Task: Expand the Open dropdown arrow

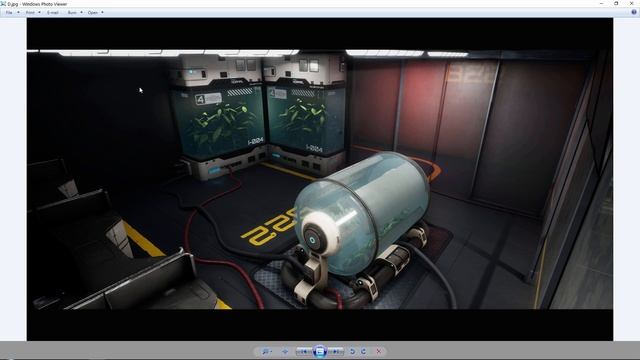Action: [102, 13]
